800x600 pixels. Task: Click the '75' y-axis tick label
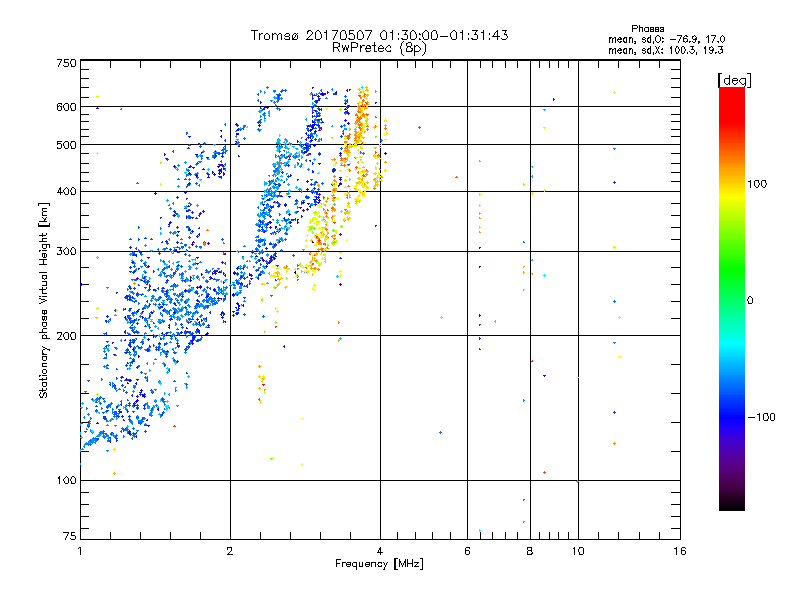tap(70, 536)
